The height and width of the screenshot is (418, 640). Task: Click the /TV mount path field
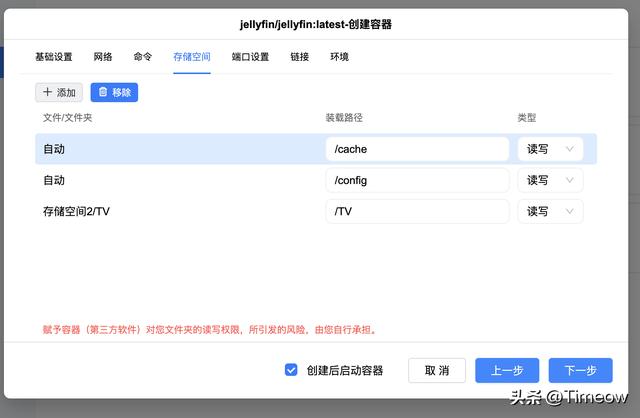coord(417,211)
